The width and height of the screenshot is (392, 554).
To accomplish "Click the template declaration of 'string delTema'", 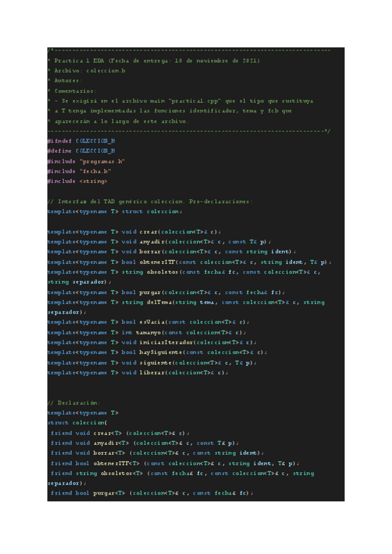I will 186,307.
